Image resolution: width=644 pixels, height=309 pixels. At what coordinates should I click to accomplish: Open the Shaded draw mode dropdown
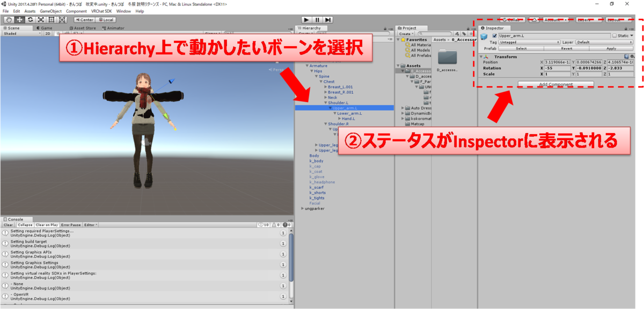pyautogui.click(x=21, y=33)
